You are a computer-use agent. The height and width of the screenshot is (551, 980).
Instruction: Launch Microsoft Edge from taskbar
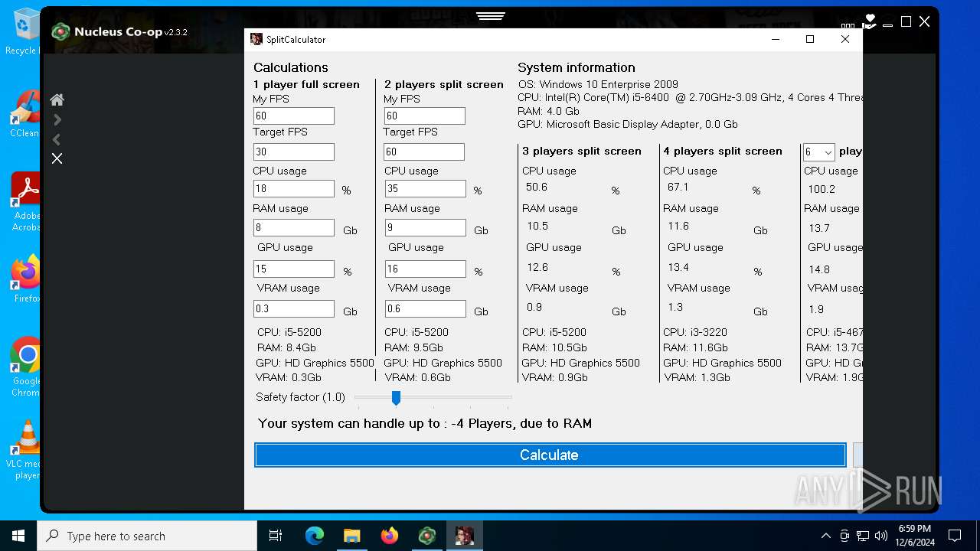pos(315,536)
